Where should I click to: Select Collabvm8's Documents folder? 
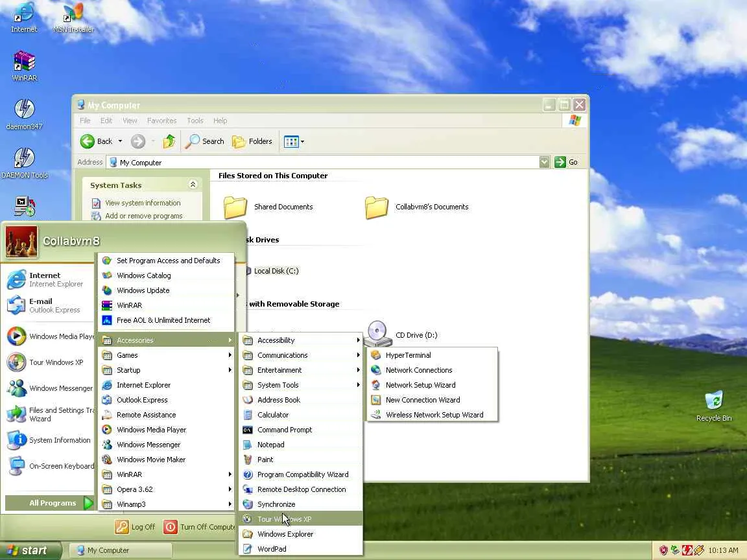[x=417, y=207]
